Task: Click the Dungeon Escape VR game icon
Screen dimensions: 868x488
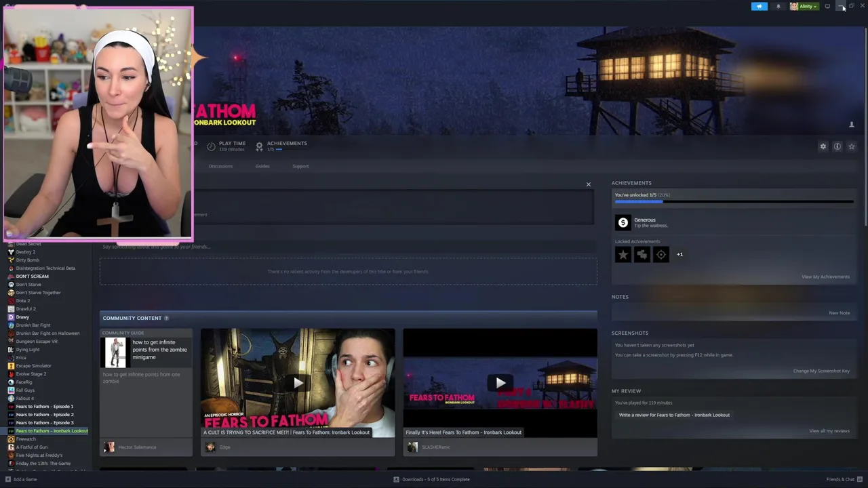Action: click(x=11, y=342)
